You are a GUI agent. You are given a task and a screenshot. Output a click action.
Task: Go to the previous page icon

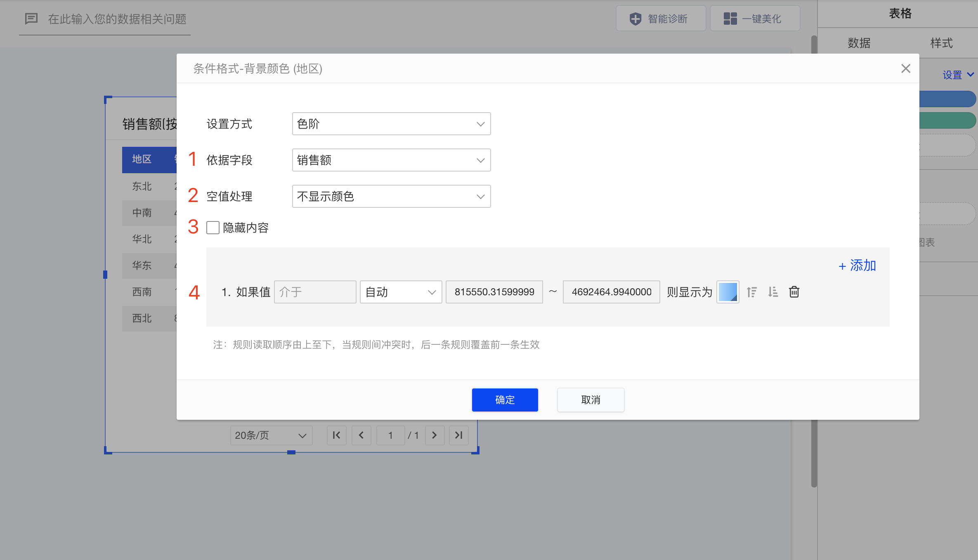[x=361, y=435]
